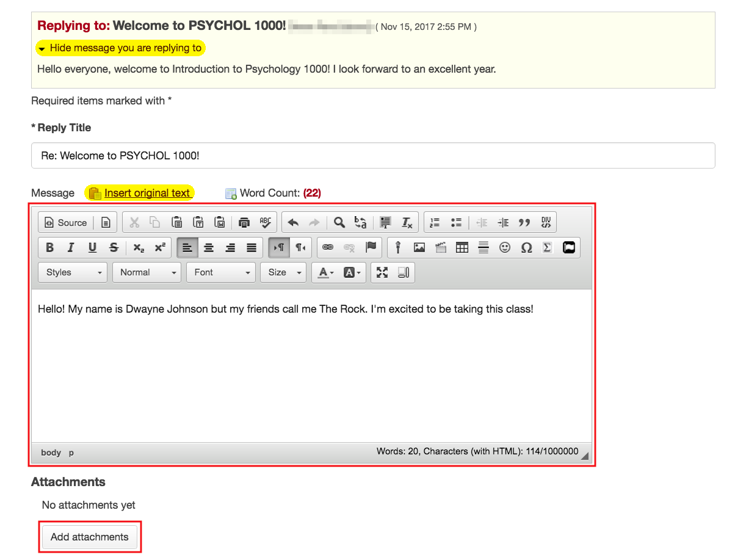Start a numbered list
The width and height of the screenshot is (746, 560).
[435, 222]
